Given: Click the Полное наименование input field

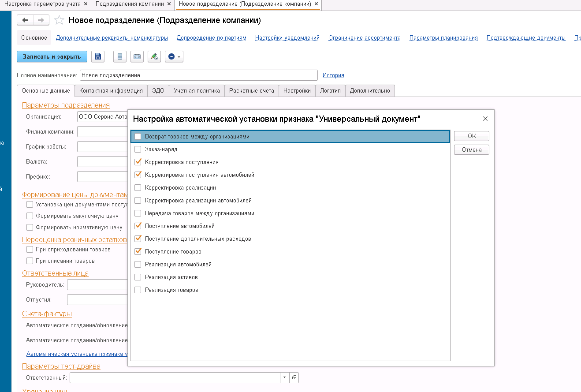Looking at the screenshot, I should pyautogui.click(x=198, y=75).
